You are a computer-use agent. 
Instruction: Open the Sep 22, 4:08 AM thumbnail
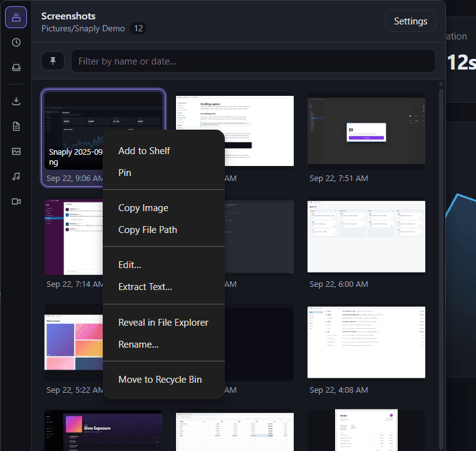pyautogui.click(x=366, y=342)
